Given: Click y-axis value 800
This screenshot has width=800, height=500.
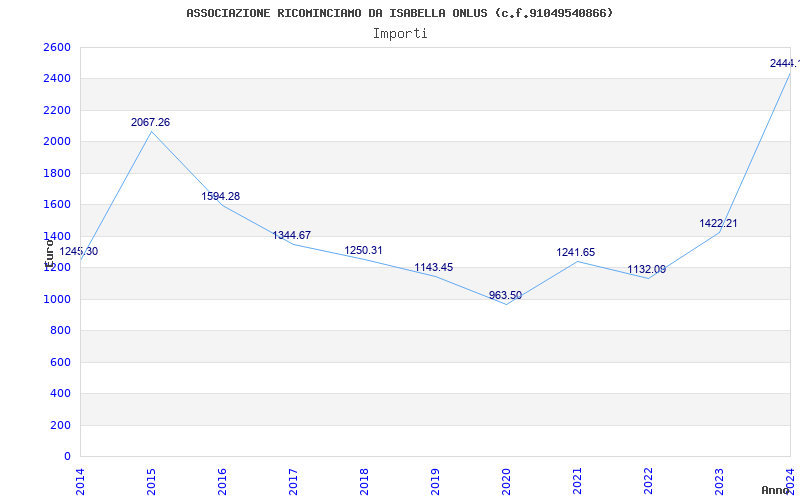Looking at the screenshot, I should click(60, 331).
